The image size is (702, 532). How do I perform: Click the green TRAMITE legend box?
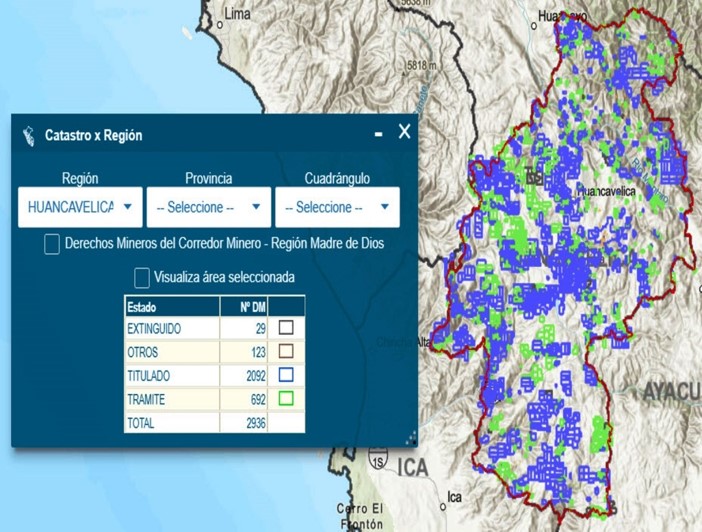point(286,400)
